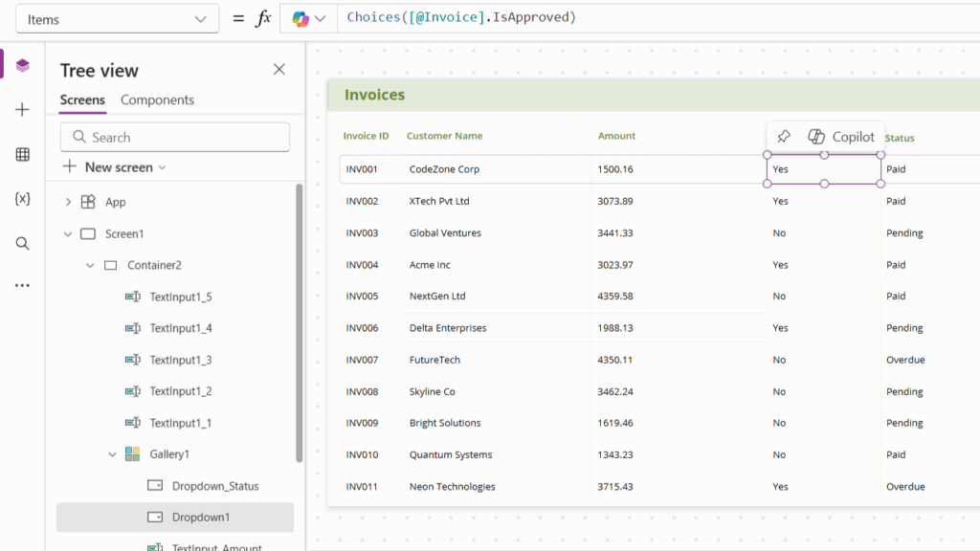Image resolution: width=980 pixels, height=551 pixels.
Task: Click the Amount column header
Action: coord(616,136)
